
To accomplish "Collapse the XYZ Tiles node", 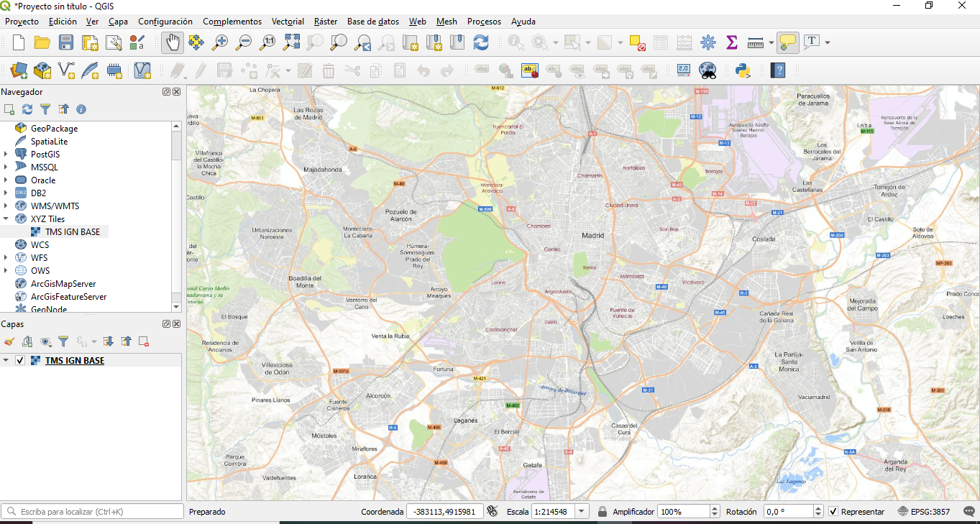I will pyautogui.click(x=6, y=219).
